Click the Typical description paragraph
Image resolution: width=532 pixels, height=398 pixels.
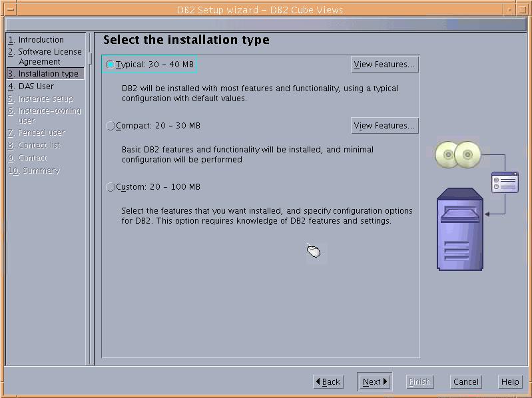(x=260, y=93)
